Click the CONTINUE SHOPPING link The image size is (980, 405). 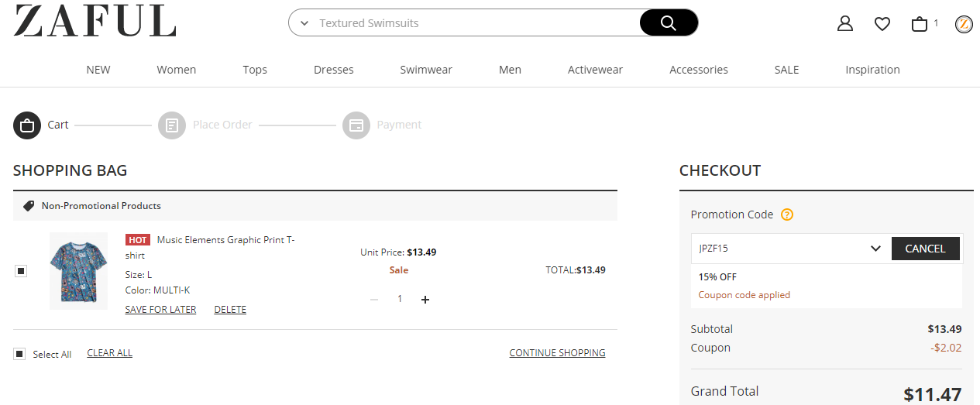557,353
